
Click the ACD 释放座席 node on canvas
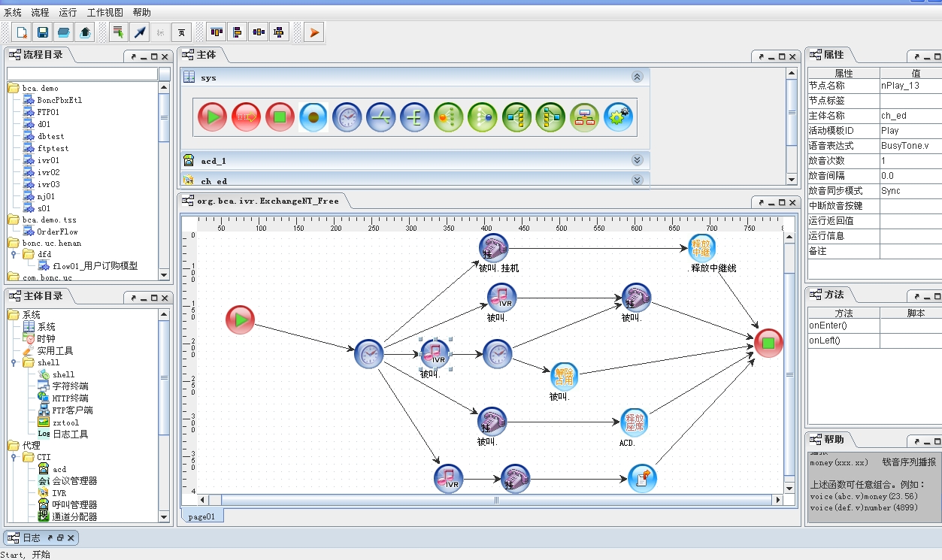click(x=635, y=422)
